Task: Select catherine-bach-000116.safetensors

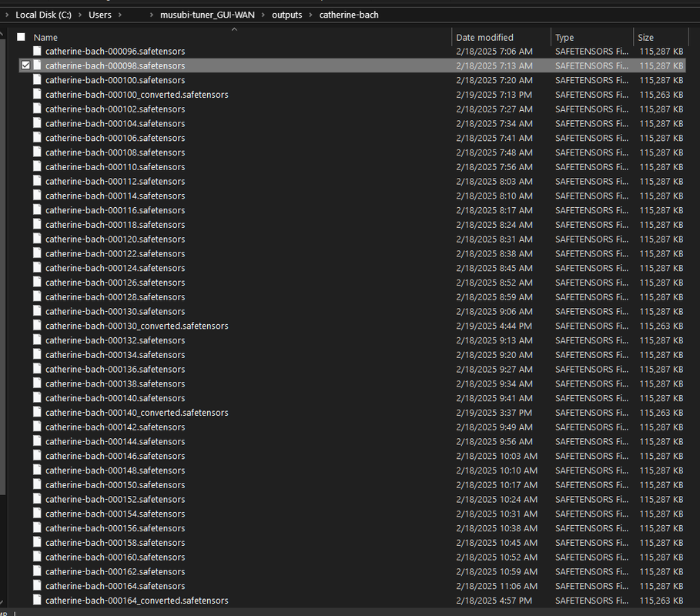Action: pos(115,209)
